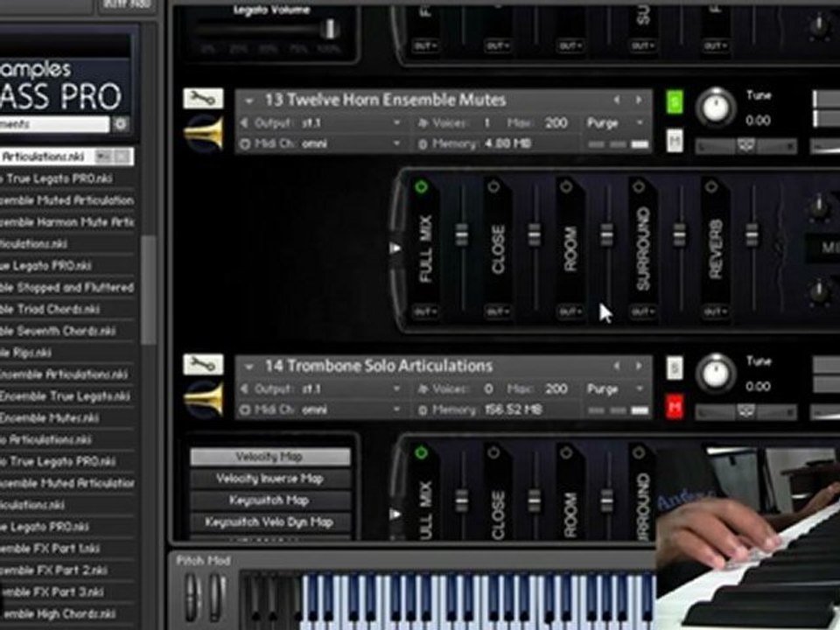Click pan slider of Twelve Horn Ensemble Mutes
This screenshot has width=840, height=630.
point(745,145)
